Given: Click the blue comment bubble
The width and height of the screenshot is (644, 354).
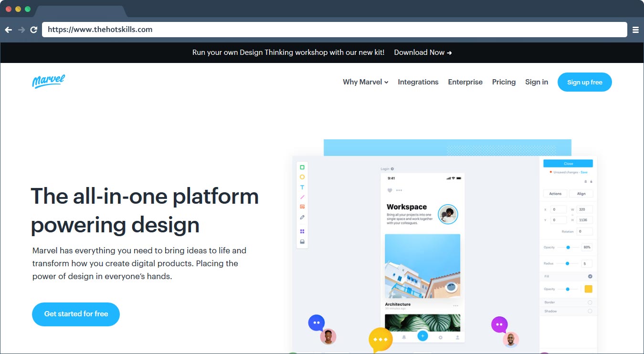Looking at the screenshot, I should click(317, 323).
